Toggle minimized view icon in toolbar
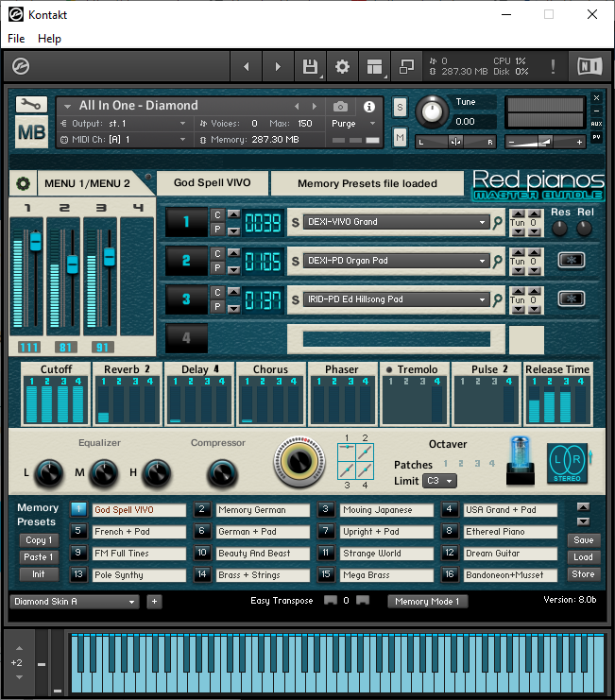 click(x=406, y=66)
